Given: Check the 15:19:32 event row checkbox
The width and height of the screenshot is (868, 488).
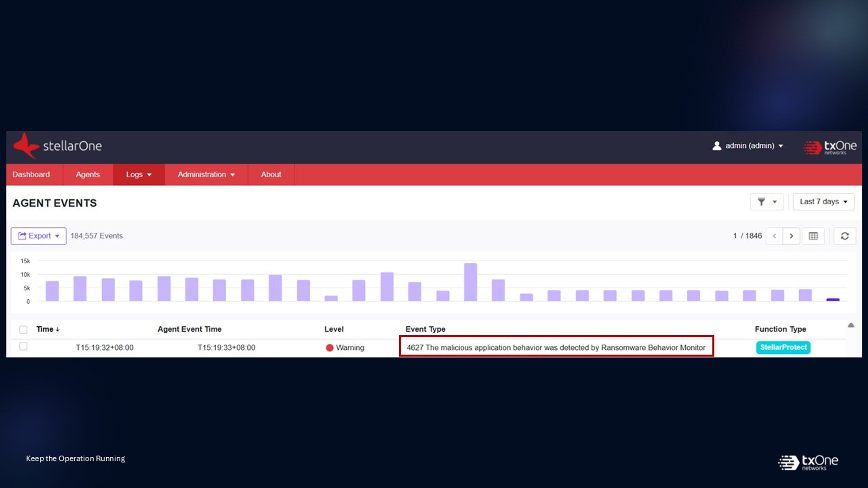Looking at the screenshot, I should [23, 347].
